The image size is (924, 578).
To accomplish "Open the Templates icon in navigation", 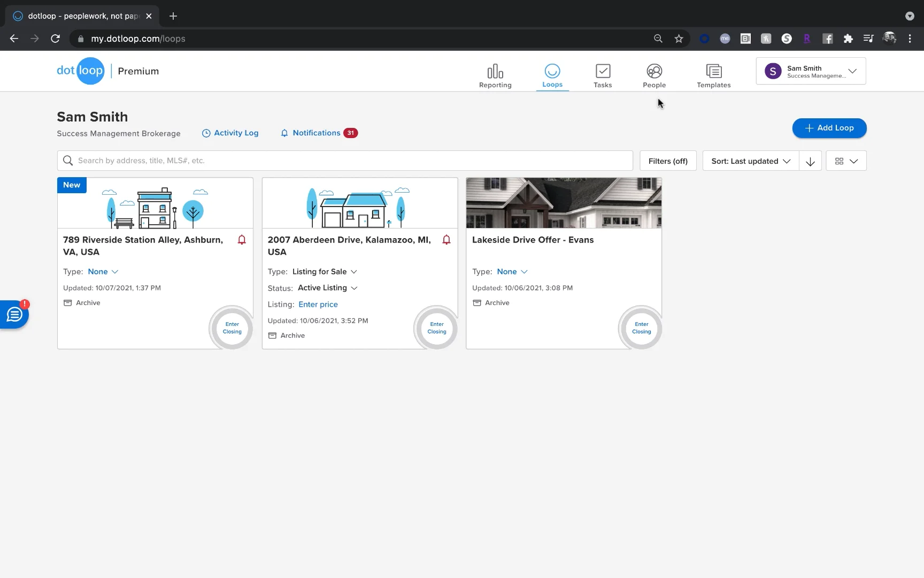I will coord(713,71).
